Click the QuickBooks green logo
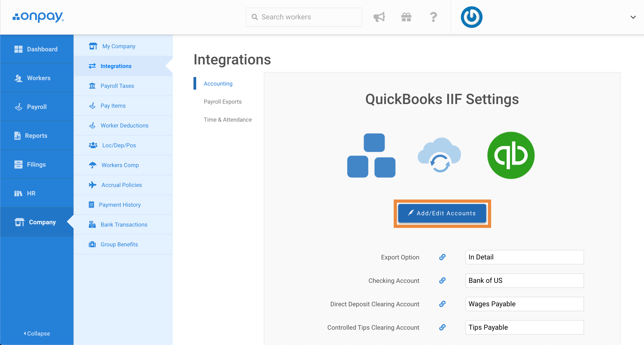This screenshot has width=644, height=345. pos(511,155)
